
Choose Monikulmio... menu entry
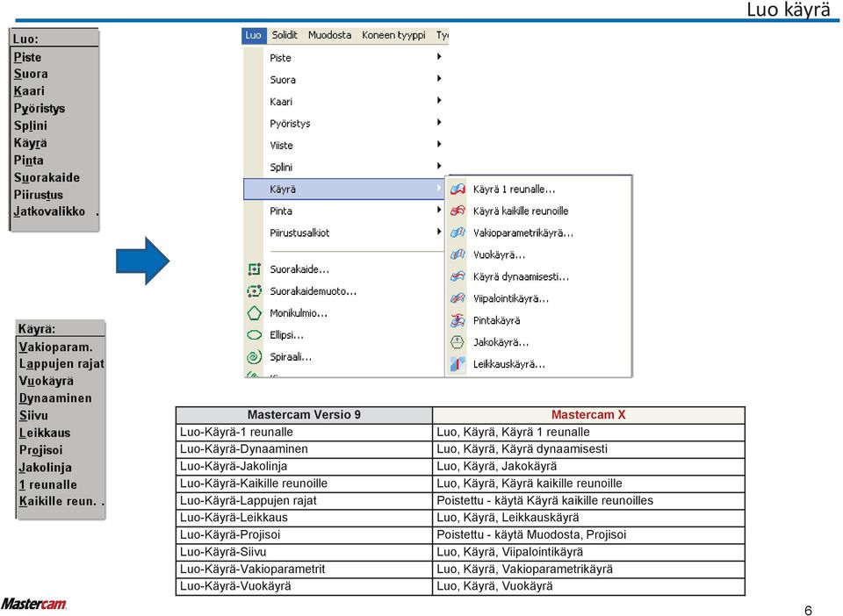point(344,313)
